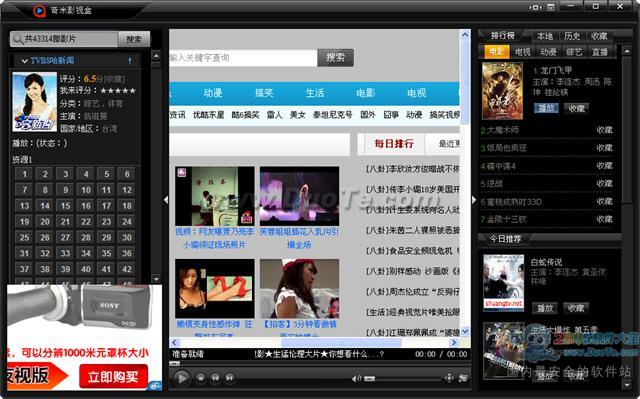The image size is (640, 399).
Task: Click 收藏 in the 逆战 row
Action: click(604, 184)
